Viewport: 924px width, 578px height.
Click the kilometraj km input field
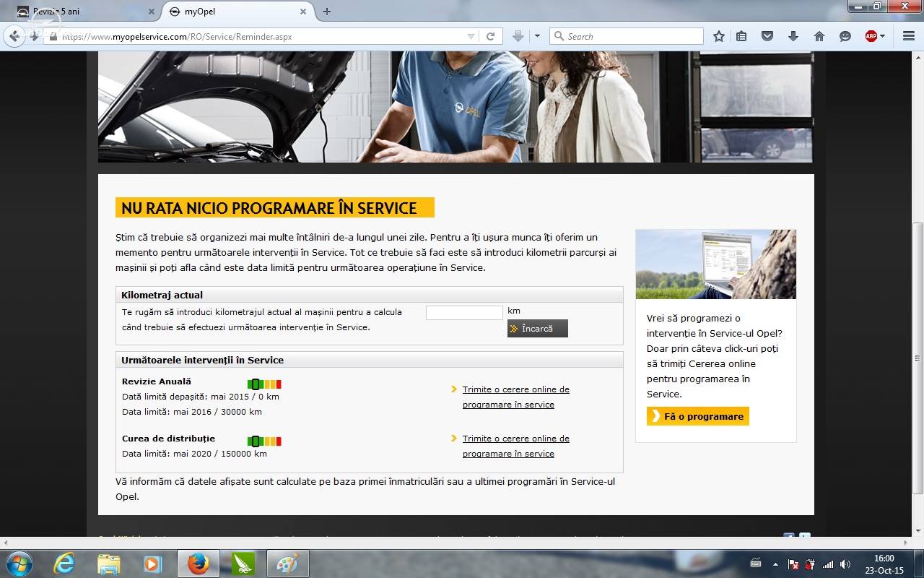click(x=464, y=312)
